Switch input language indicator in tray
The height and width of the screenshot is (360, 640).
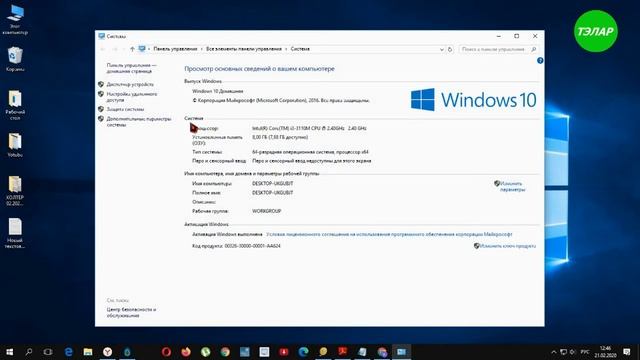tap(584, 352)
